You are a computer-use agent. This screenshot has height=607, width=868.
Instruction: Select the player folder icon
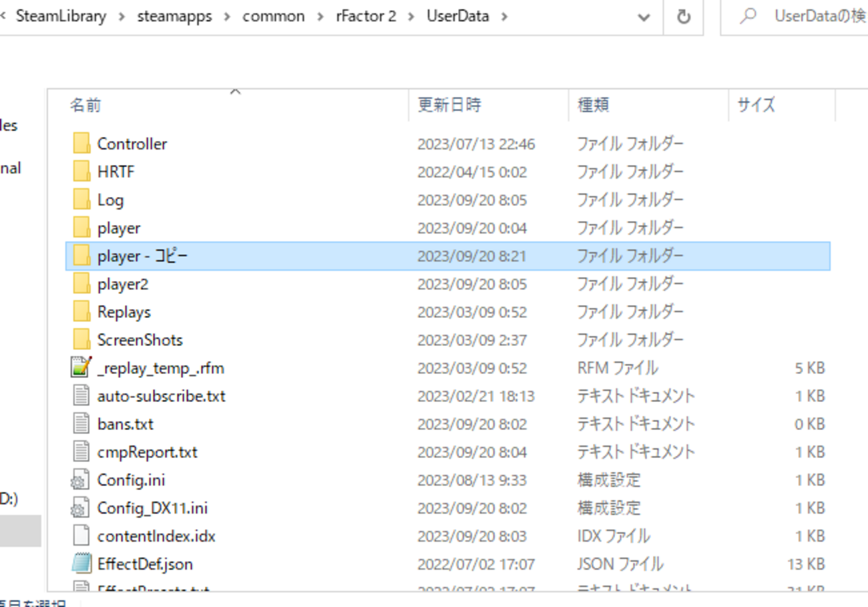click(x=81, y=228)
